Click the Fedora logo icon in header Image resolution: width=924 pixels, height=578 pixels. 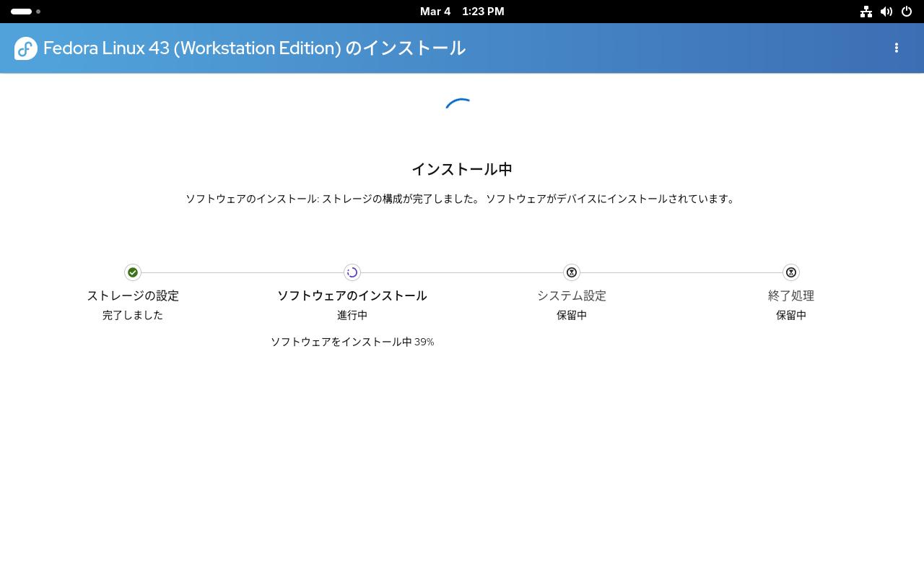tap(26, 48)
